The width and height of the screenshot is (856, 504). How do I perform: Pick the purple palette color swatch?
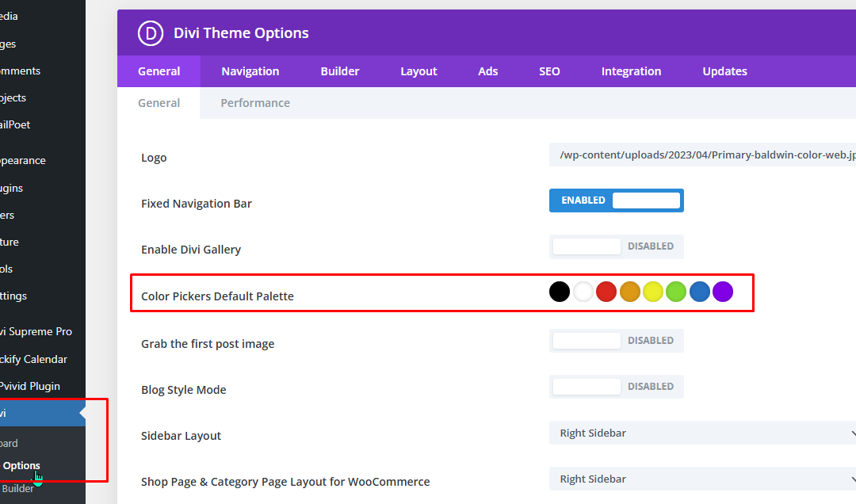723,292
